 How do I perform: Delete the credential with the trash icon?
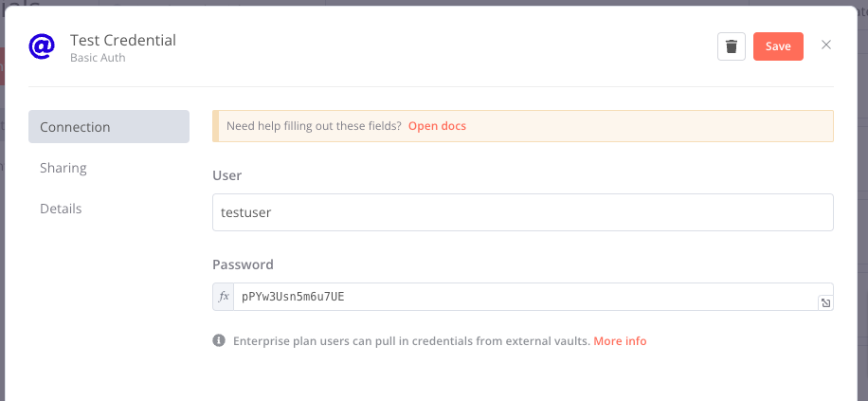(732, 46)
